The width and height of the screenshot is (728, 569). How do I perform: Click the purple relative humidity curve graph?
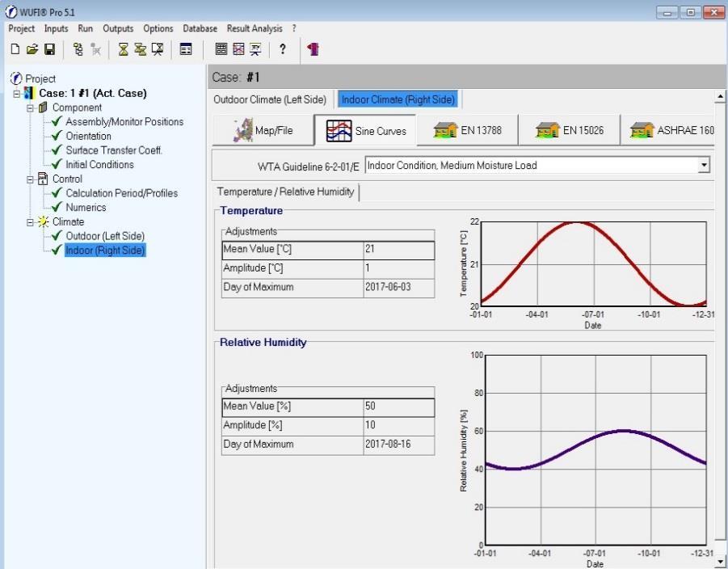pyautogui.click(x=595, y=450)
